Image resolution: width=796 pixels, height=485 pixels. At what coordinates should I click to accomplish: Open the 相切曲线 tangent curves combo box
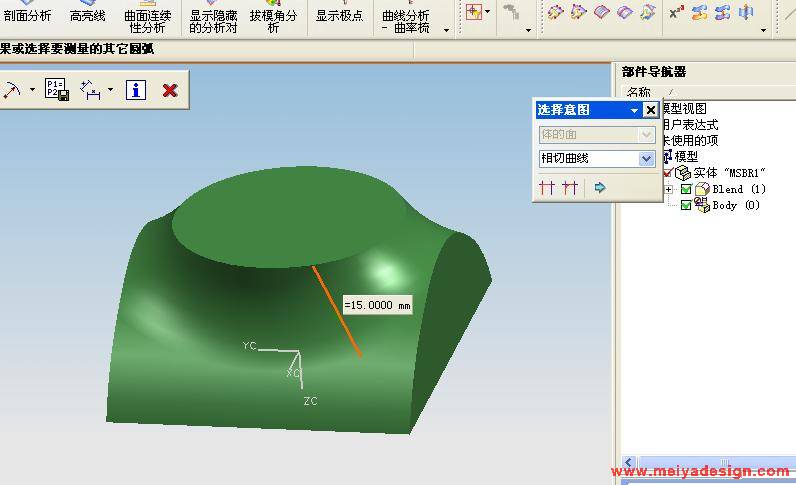pos(596,158)
